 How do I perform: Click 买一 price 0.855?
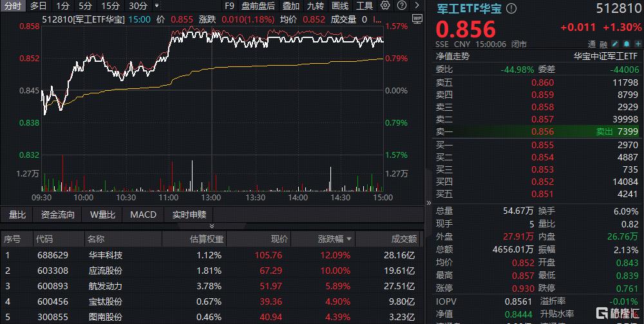tap(542, 145)
